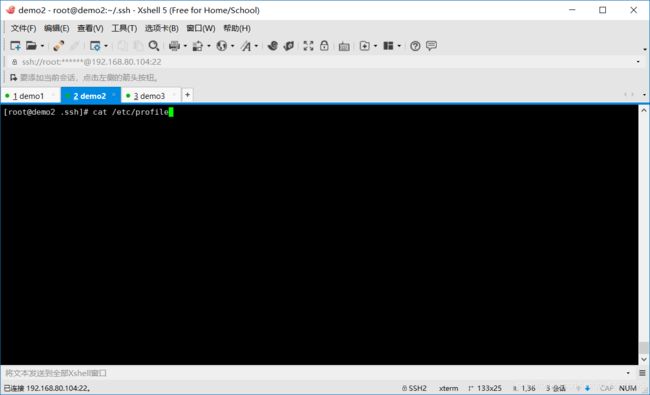Click the lock icon in address bar
The height and width of the screenshot is (395, 650).
click(15, 62)
